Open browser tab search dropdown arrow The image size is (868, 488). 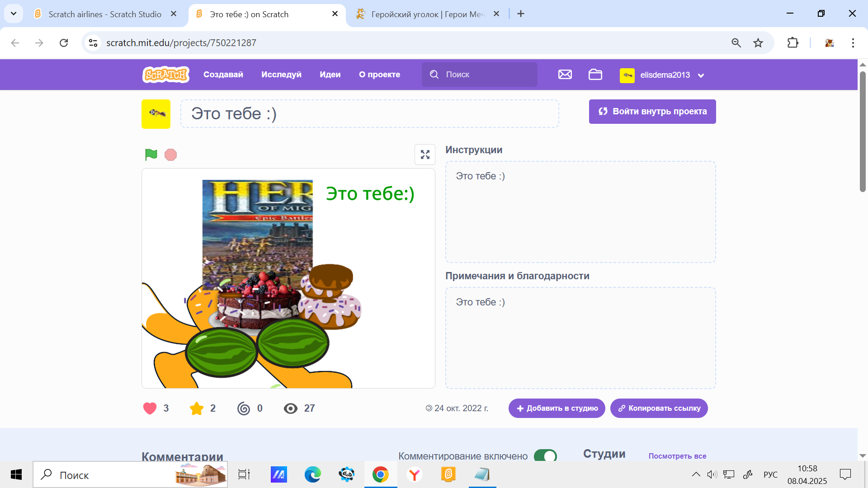pos(14,14)
